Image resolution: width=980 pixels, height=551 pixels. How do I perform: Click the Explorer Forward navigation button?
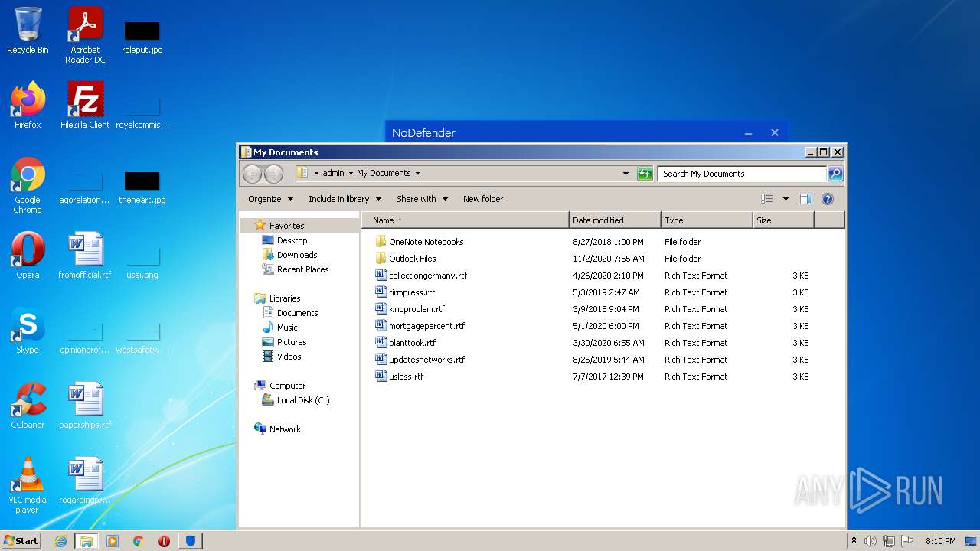click(273, 174)
